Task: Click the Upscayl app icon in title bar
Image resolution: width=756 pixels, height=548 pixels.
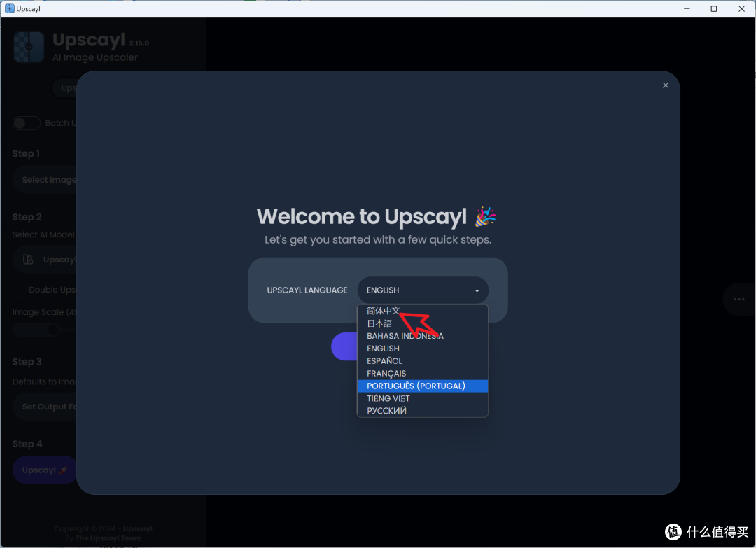Action: tap(10, 8)
